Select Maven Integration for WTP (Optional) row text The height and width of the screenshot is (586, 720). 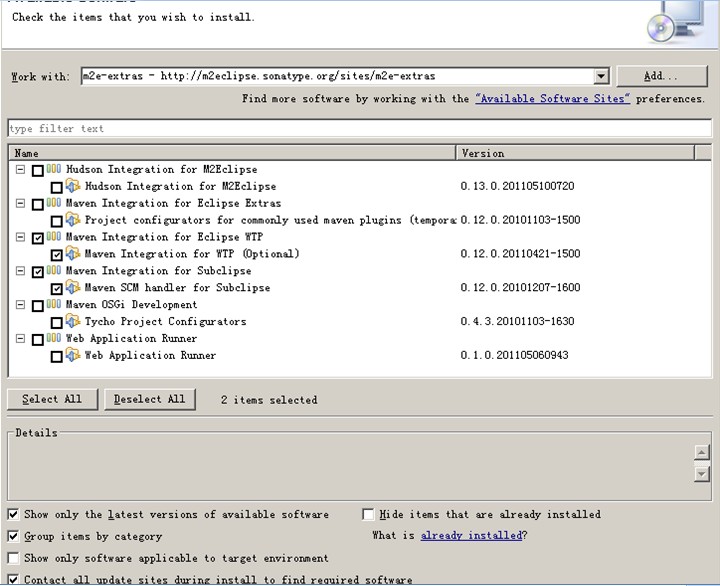[x=192, y=254]
